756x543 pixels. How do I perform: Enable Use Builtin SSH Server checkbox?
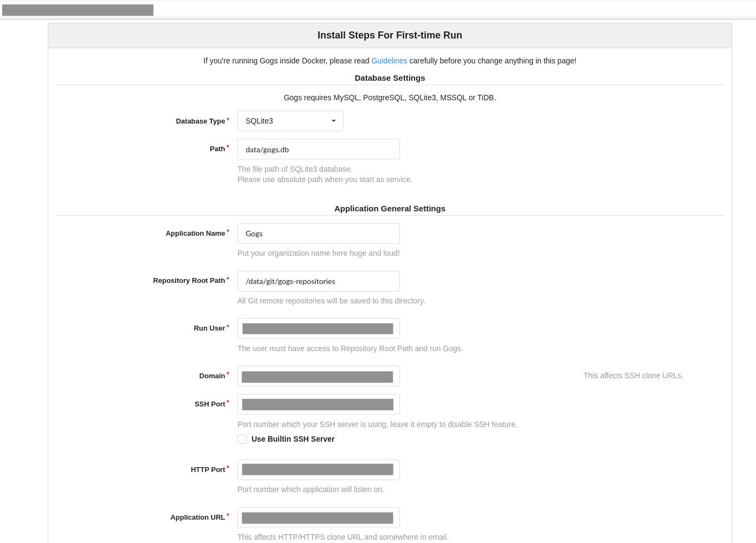point(242,439)
